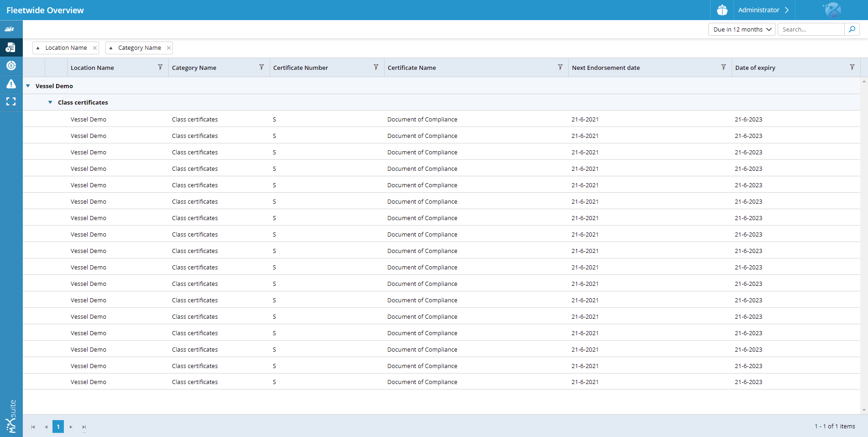This screenshot has width=868, height=437.
Task: Remove the Category Name grouping chip
Action: (x=169, y=48)
